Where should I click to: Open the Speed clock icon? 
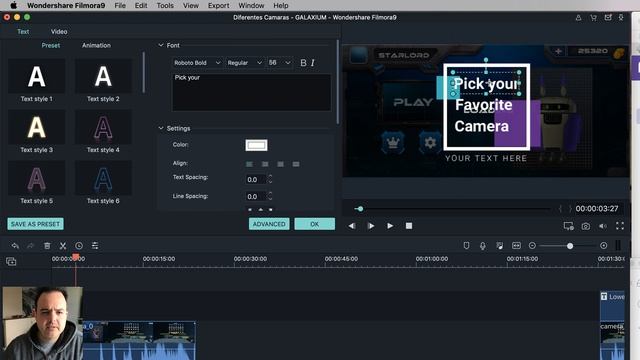(x=79, y=246)
